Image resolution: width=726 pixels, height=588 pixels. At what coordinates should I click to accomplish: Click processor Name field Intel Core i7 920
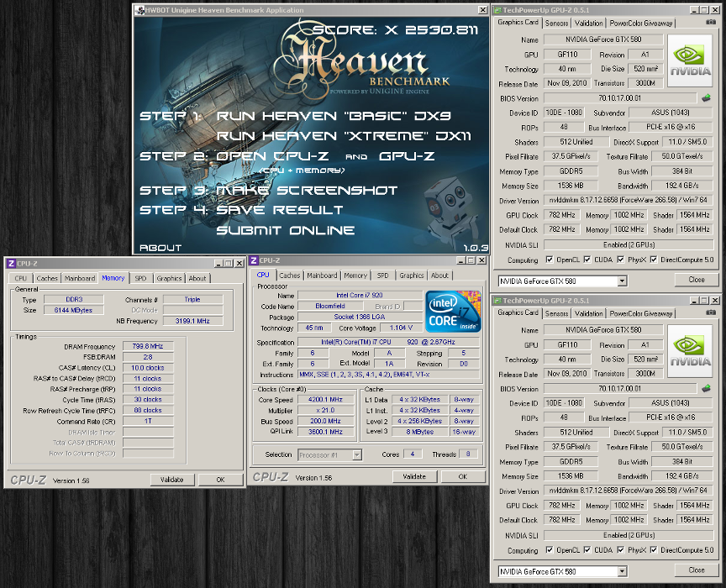click(360, 295)
